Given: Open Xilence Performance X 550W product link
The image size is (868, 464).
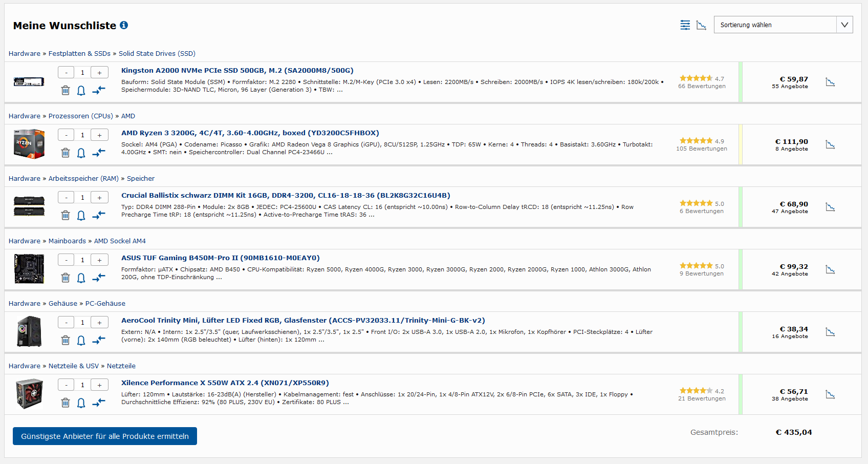Looking at the screenshot, I should 225,383.
